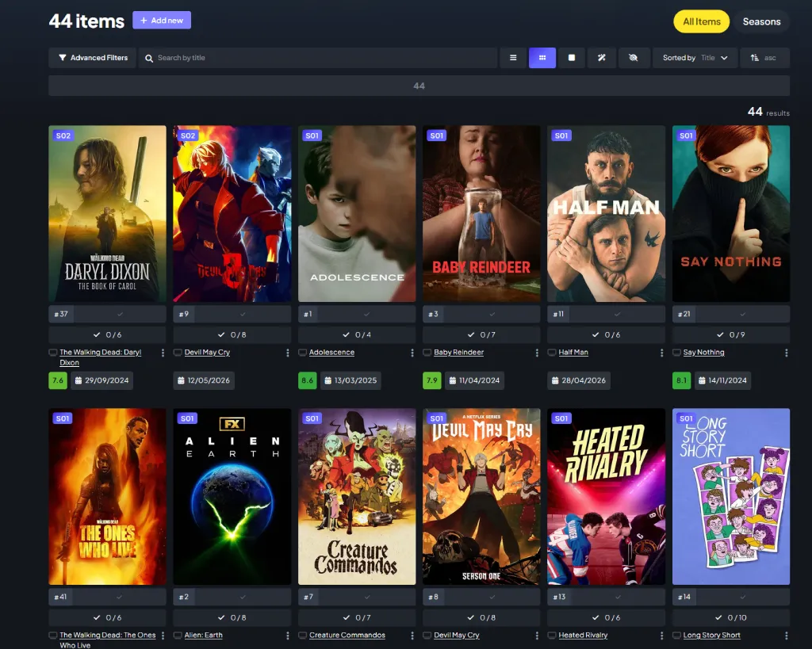Mark Adolescence watched via #1 rank checkmark
The image size is (812, 649).
point(366,314)
